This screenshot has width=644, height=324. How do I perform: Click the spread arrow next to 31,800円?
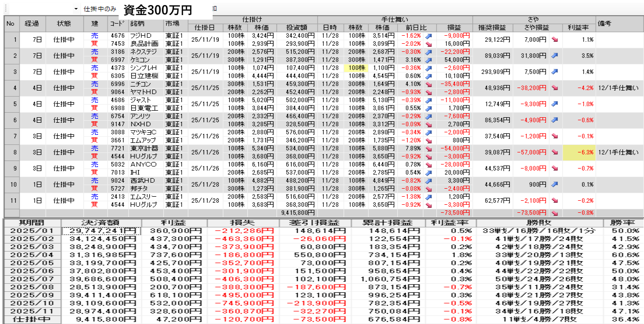(555, 56)
